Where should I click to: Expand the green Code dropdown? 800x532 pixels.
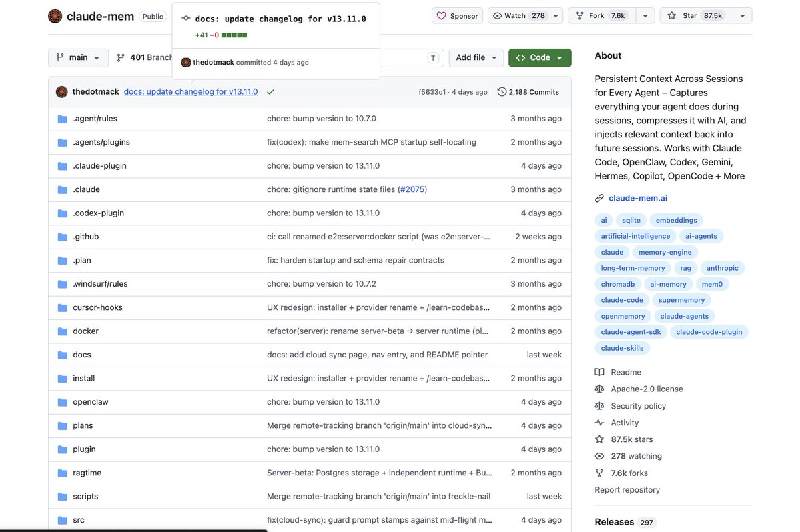pyautogui.click(x=540, y=57)
